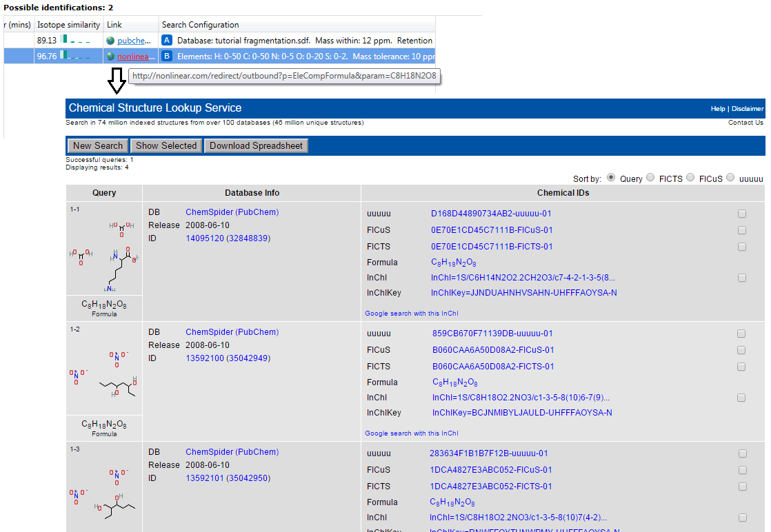Sort results by FICuS

pyautogui.click(x=690, y=177)
